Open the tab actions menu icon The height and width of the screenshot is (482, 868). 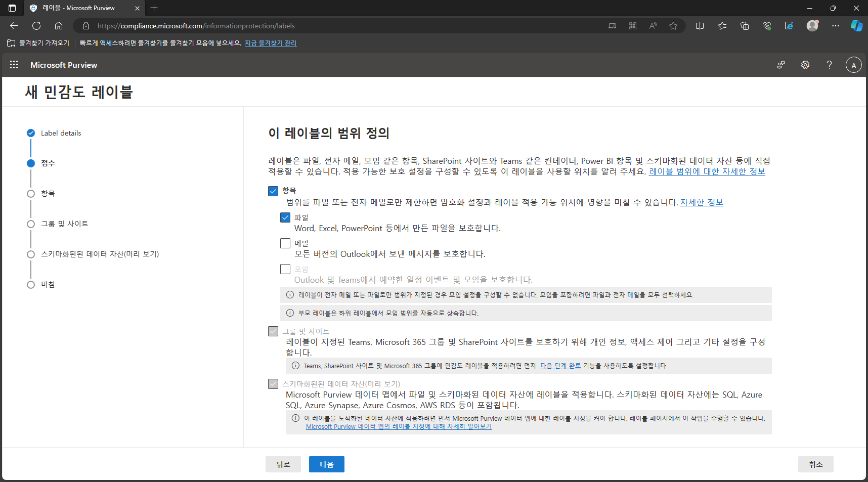tap(12, 8)
